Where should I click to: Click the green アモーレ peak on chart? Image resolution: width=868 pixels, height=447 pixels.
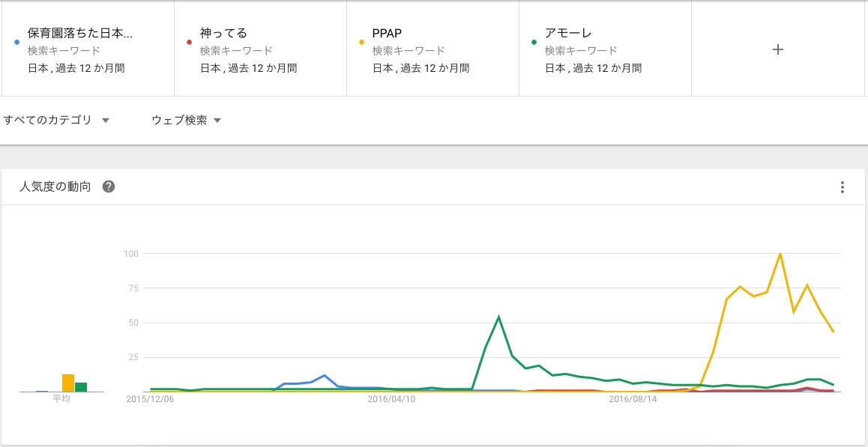pyautogui.click(x=498, y=317)
